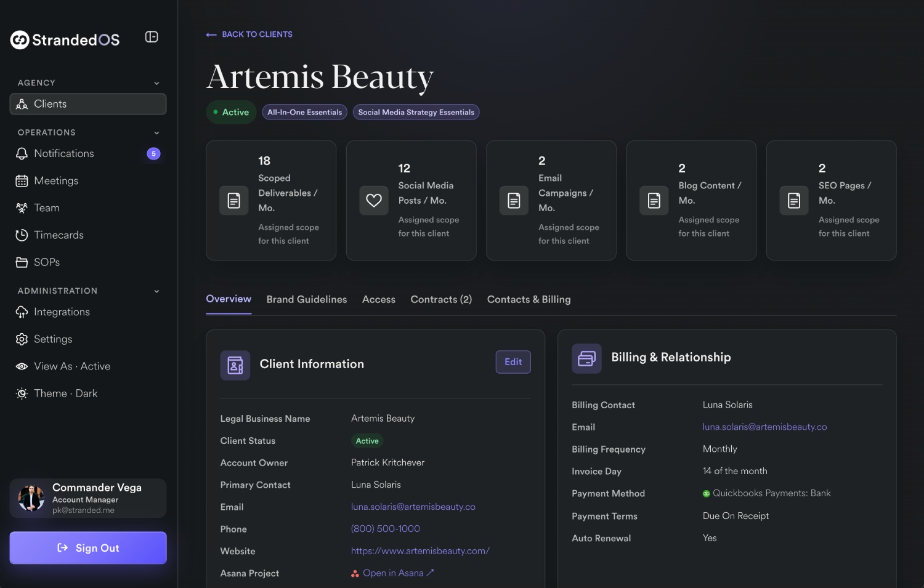The width and height of the screenshot is (924, 588).
Task: Click the Meetings calendar icon
Action: point(22,181)
